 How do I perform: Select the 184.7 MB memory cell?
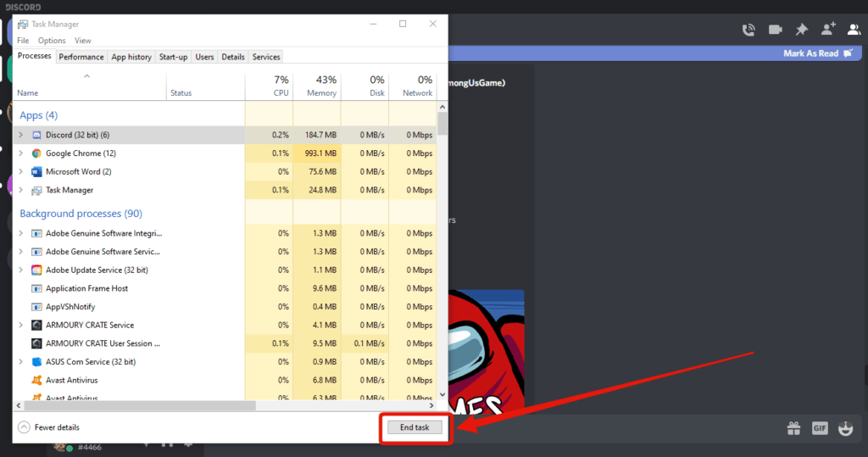[x=317, y=135]
